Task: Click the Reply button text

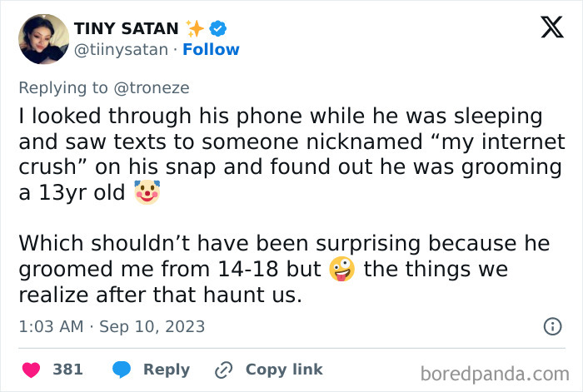Action: pyautogui.click(x=167, y=370)
